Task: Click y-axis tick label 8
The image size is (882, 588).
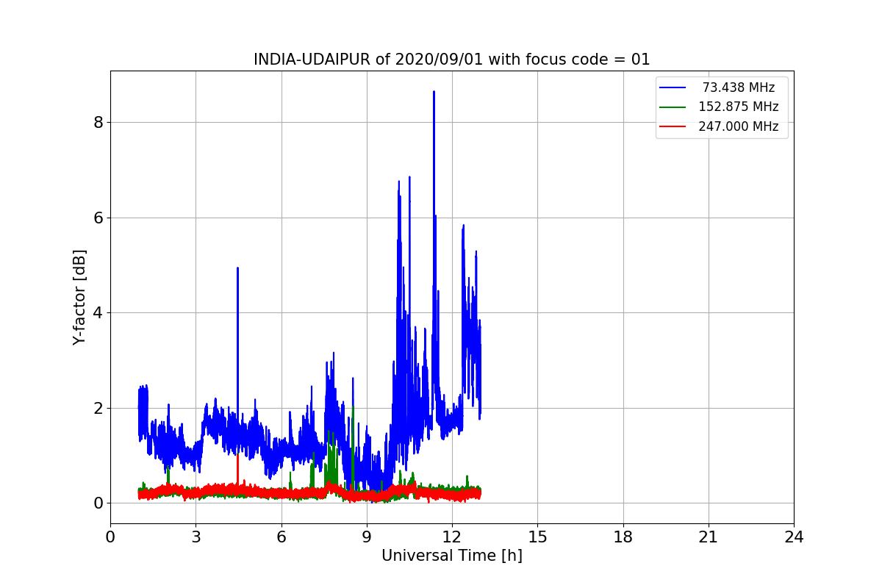Action: click(97, 122)
